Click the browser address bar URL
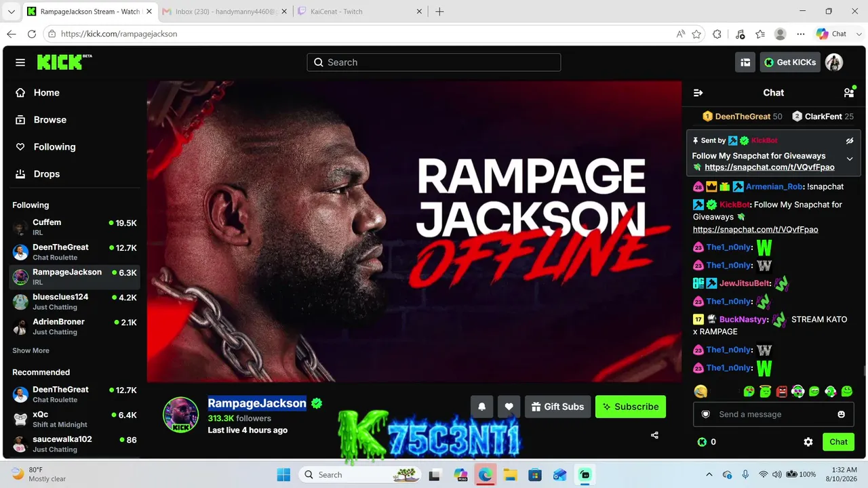This screenshot has height=488, width=868. point(119,34)
